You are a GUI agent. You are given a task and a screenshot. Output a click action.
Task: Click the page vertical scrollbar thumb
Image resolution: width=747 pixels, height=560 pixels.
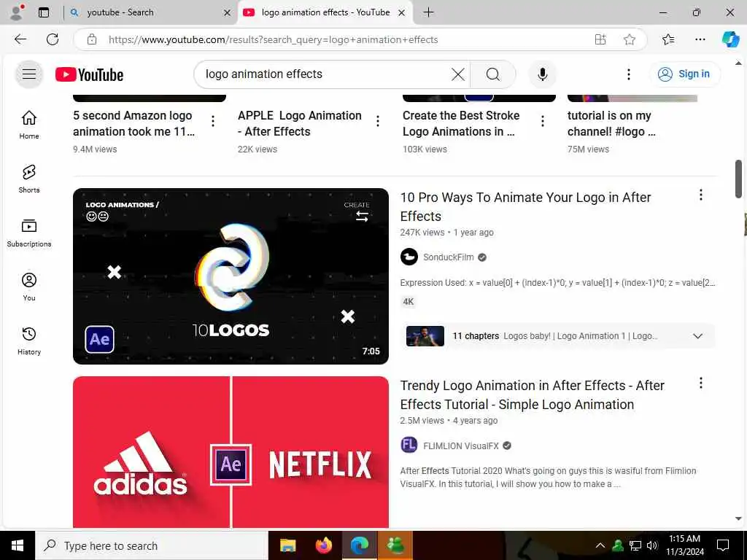738,179
